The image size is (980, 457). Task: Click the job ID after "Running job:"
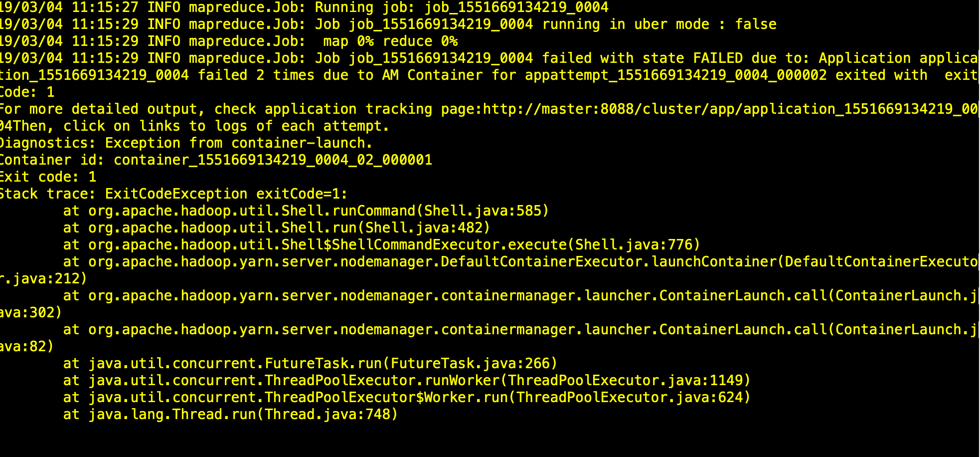(x=516, y=7)
